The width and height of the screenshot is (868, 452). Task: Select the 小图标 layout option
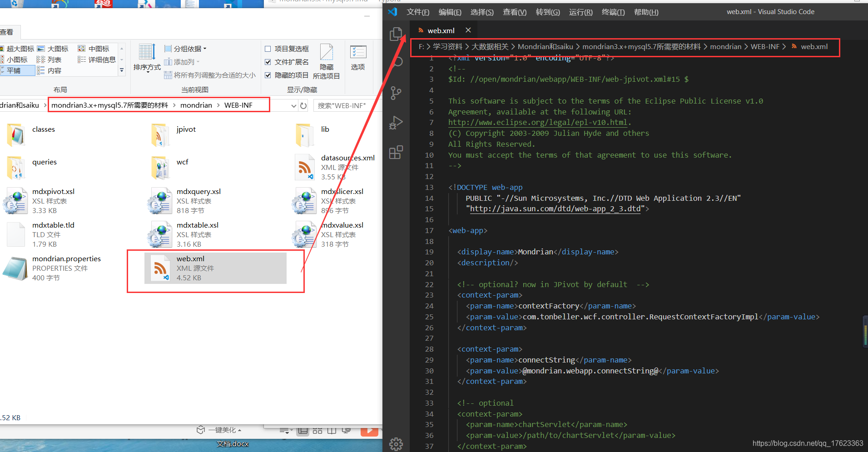pyautogui.click(x=14, y=60)
